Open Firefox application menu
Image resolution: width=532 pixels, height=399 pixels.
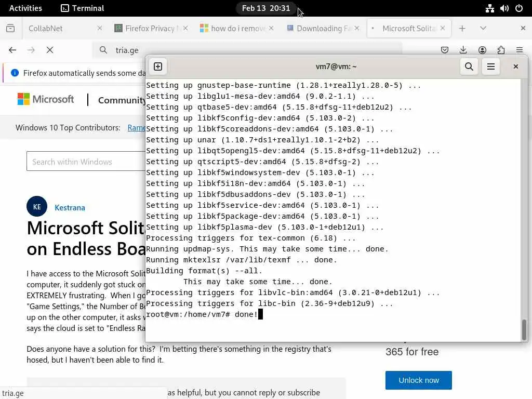(520, 50)
